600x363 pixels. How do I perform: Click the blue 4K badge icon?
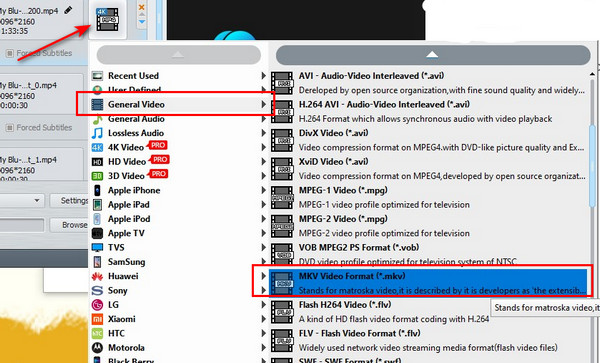pyautogui.click(x=97, y=147)
